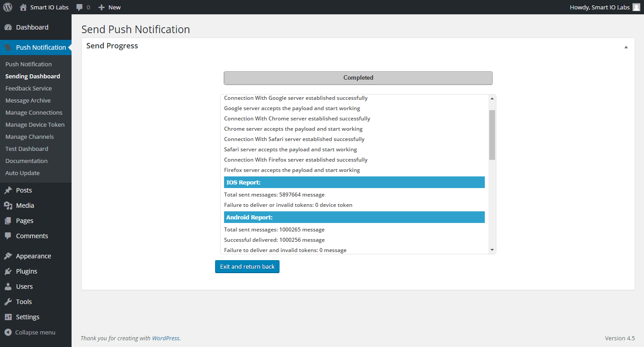The height and width of the screenshot is (347, 644).
Task: Open Settings in the sidebar
Action: click(x=28, y=317)
